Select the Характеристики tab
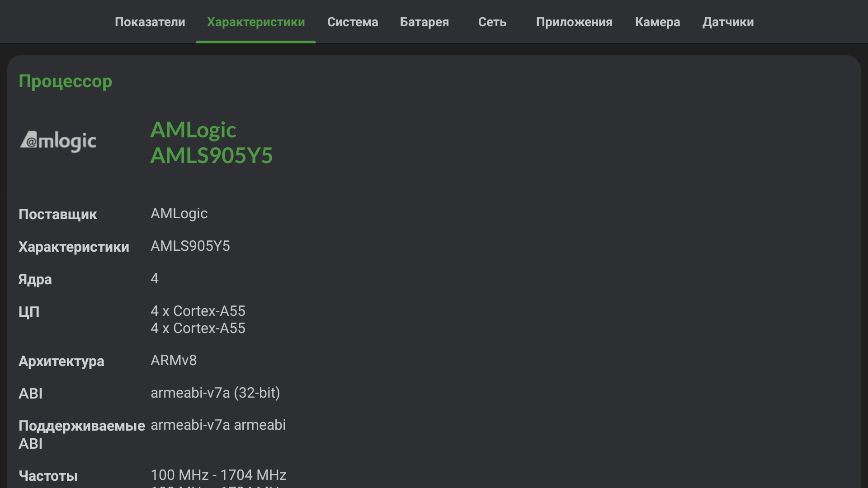The height and width of the screenshot is (488, 868). [256, 22]
